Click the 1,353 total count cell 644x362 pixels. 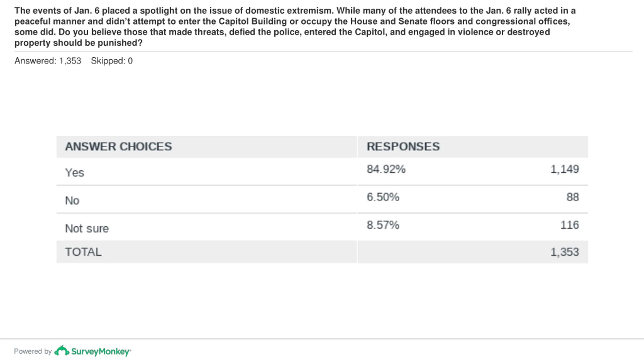coord(565,252)
